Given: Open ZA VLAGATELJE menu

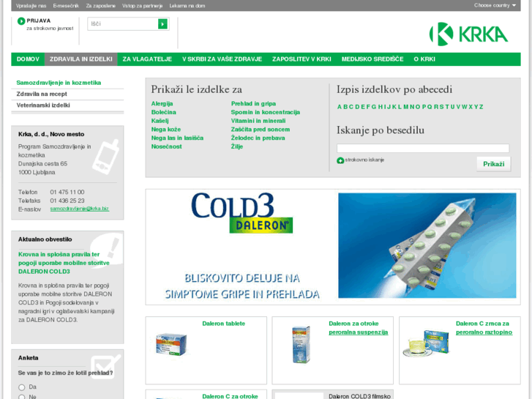Looking at the screenshot, I should pyautogui.click(x=147, y=59).
